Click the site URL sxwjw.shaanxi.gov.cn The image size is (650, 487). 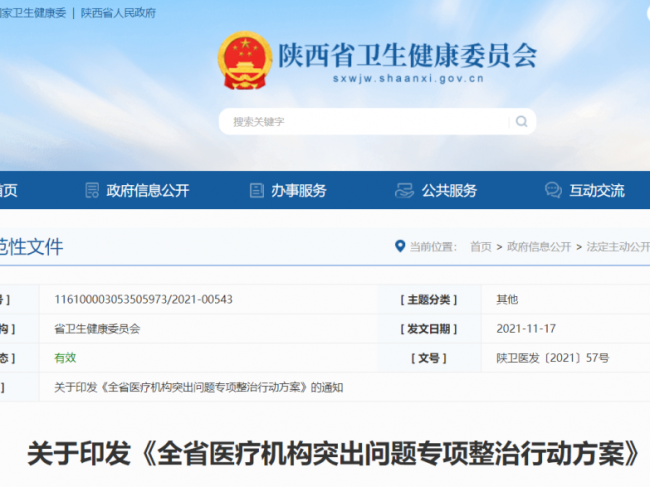coord(408,78)
